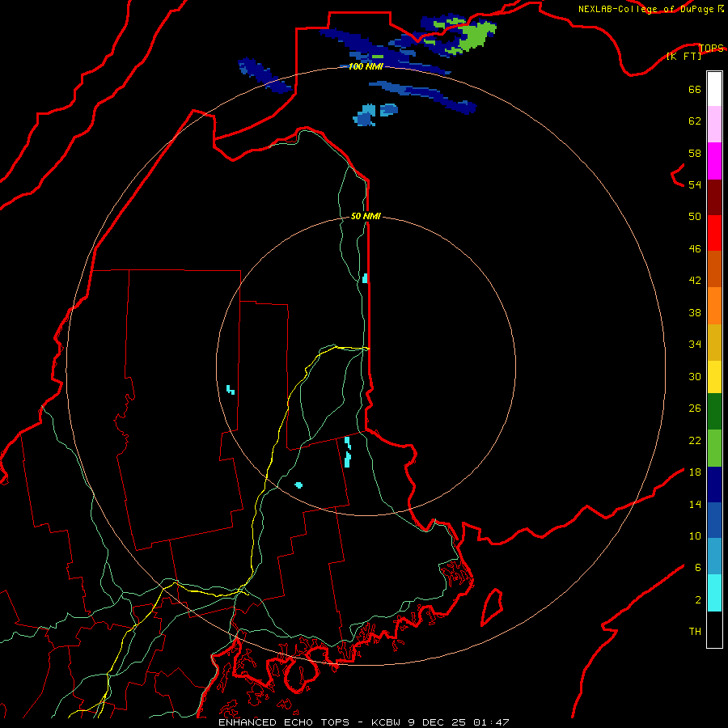
Task: Click the '42' legend value
Action: [695, 281]
